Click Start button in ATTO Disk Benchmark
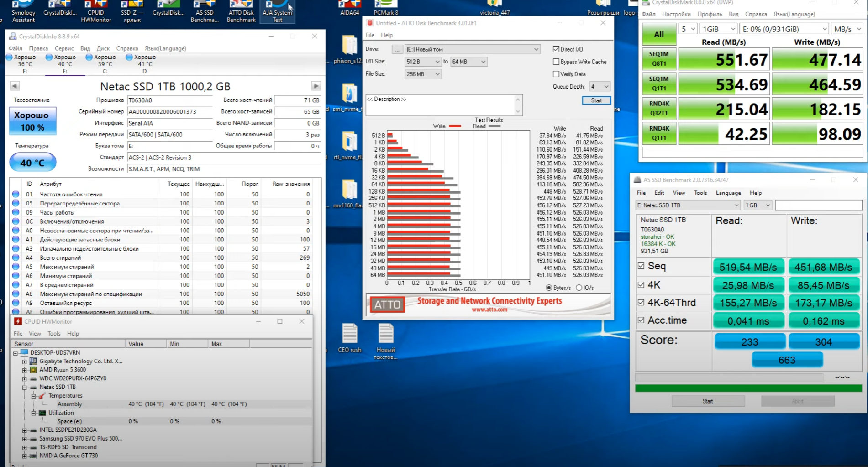Viewport: 868px width, 467px height. (596, 100)
